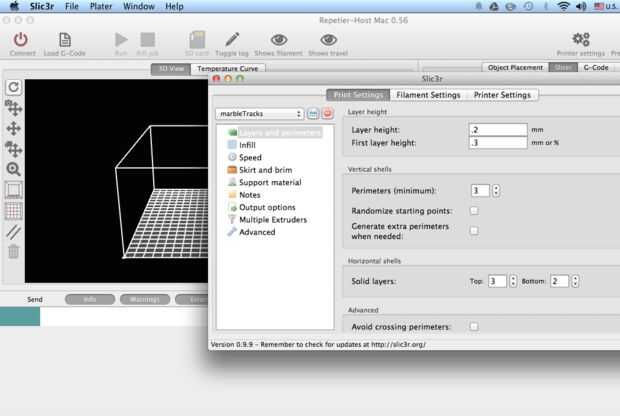Select Skirt and brim in the tree
Viewport: 620px width, 416px height.
[260, 170]
